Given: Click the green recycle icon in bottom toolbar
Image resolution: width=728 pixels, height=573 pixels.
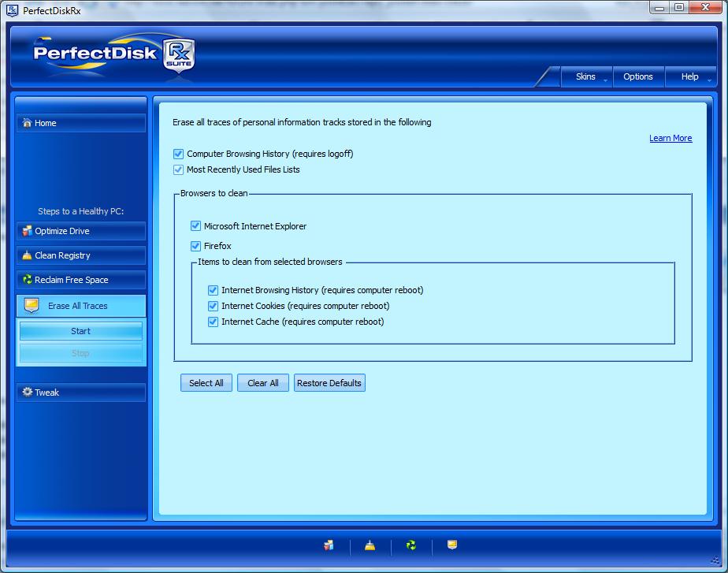Looking at the screenshot, I should 410,545.
